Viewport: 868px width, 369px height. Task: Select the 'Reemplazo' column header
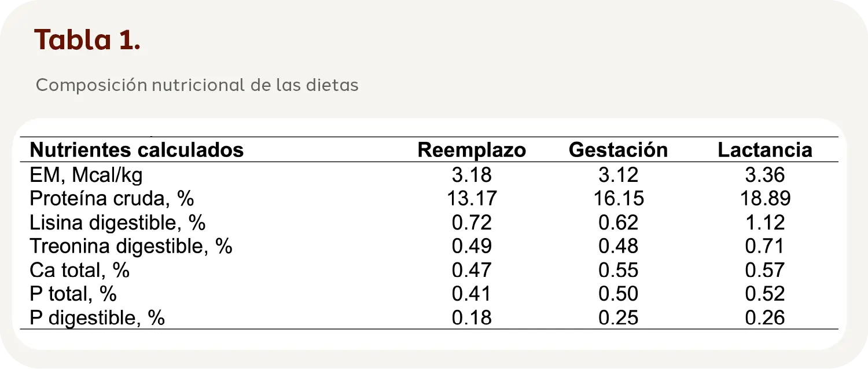tap(472, 150)
